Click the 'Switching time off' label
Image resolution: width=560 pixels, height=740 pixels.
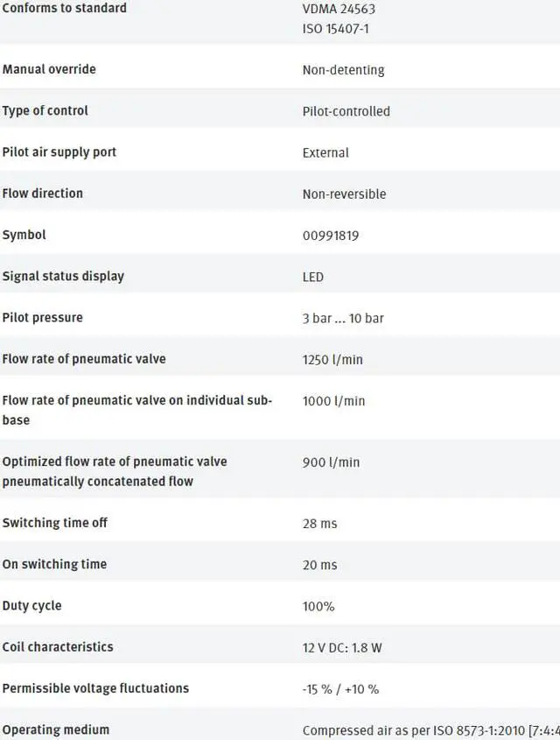pyautogui.click(x=55, y=524)
